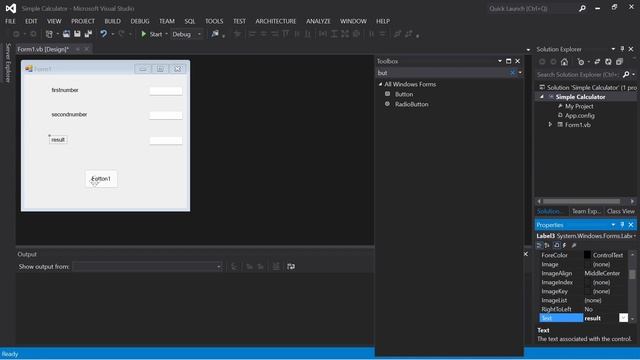Collapse the All Windows Forms group

[380, 84]
